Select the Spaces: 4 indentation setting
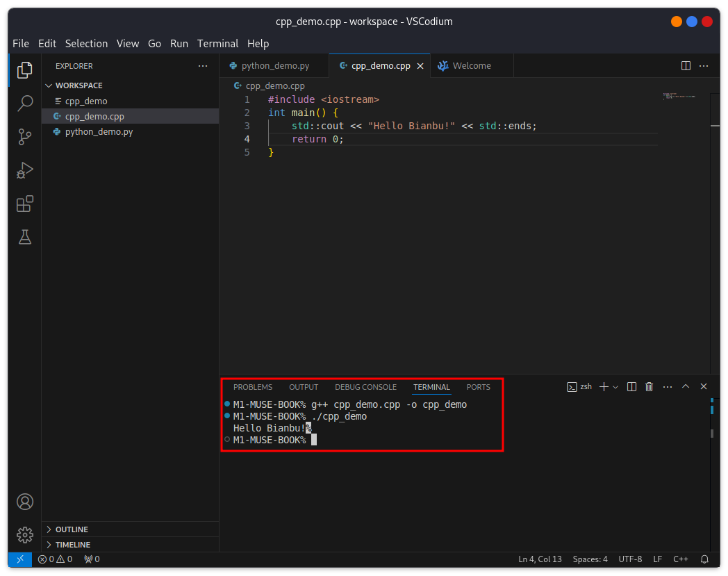The height and width of the screenshot is (576, 728). pos(590,559)
